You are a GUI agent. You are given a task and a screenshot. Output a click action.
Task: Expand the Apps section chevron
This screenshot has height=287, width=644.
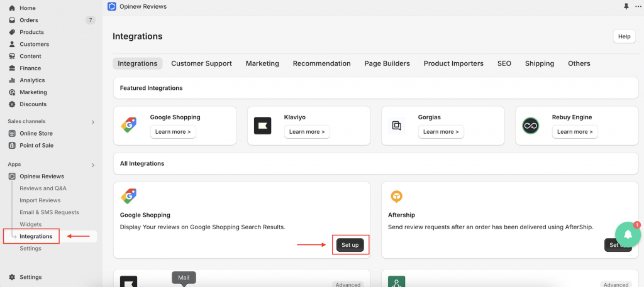(x=93, y=165)
